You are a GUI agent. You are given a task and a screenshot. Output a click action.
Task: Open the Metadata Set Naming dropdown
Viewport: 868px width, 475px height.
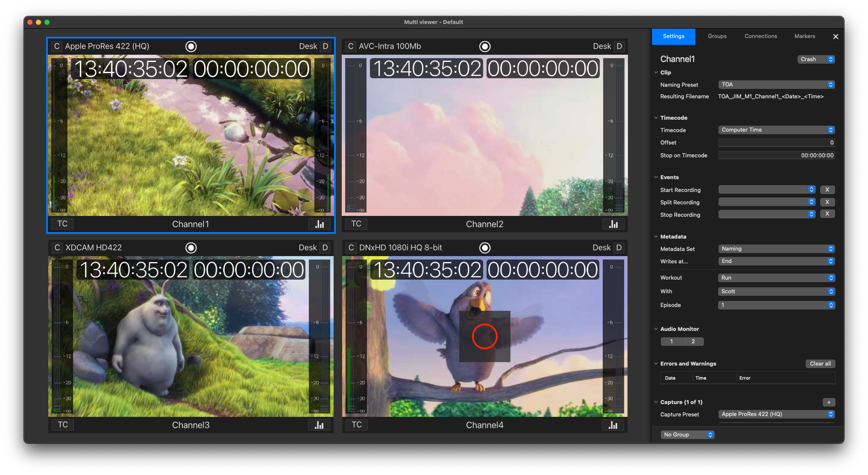(776, 249)
